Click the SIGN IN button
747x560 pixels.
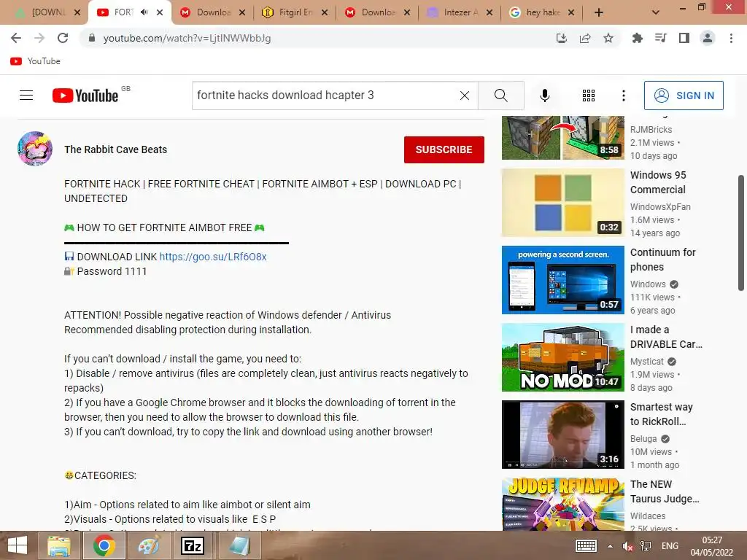click(x=684, y=96)
